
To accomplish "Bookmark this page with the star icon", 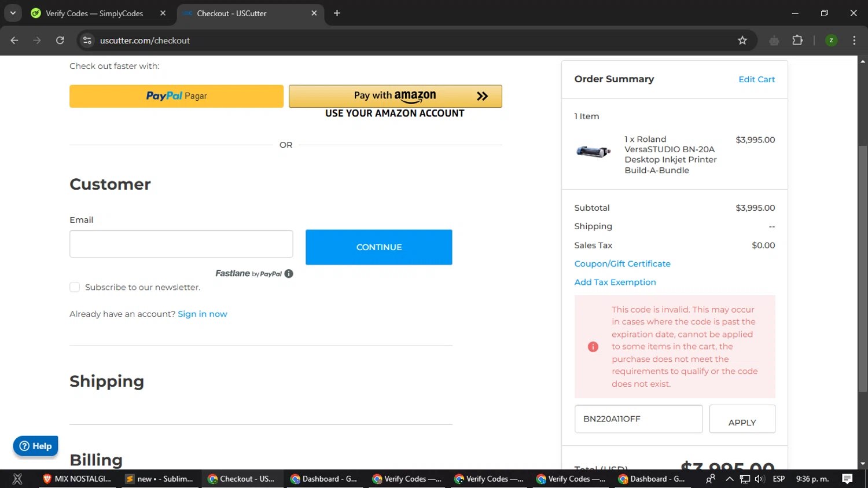I will tap(742, 41).
